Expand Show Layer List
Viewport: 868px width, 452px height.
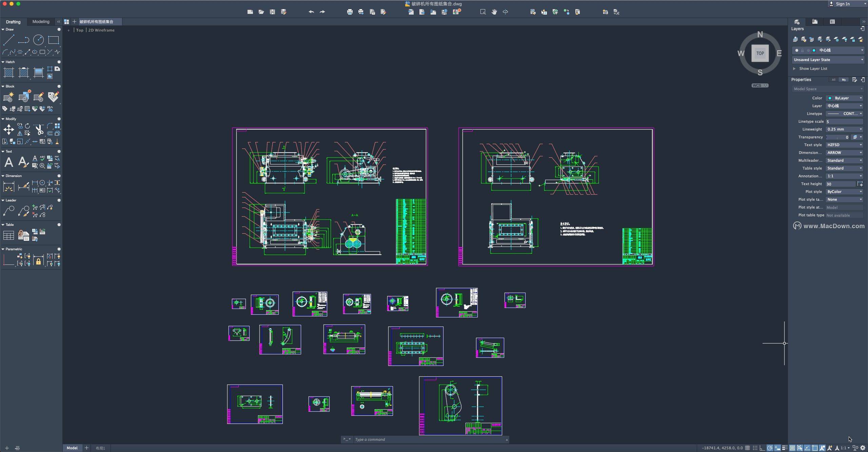click(813, 68)
